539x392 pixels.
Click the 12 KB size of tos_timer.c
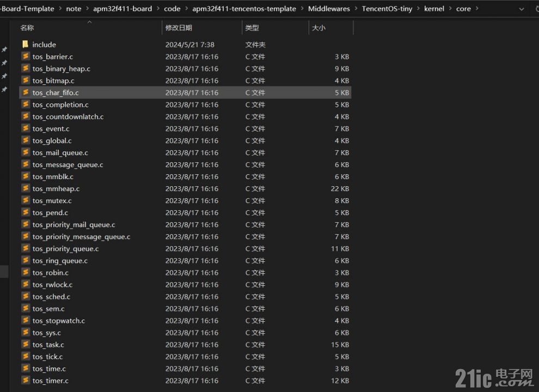click(340, 381)
